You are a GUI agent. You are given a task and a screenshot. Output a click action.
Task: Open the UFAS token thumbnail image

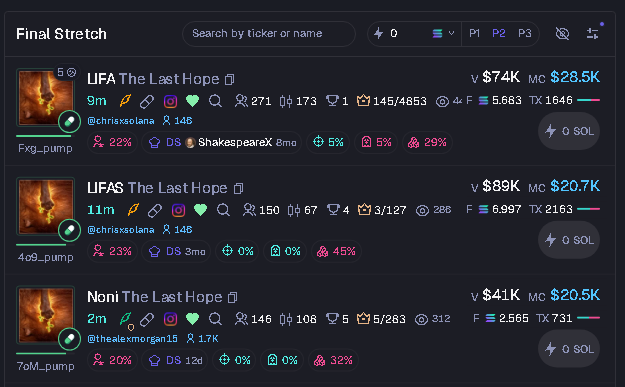(x=45, y=206)
